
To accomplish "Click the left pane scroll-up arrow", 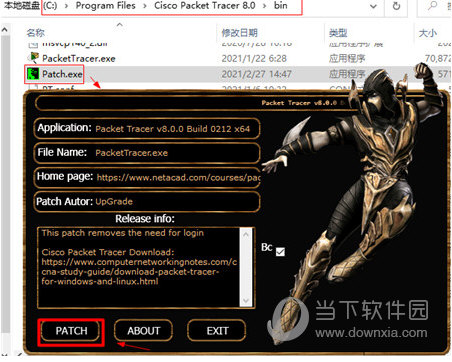I will click(5, 30).
